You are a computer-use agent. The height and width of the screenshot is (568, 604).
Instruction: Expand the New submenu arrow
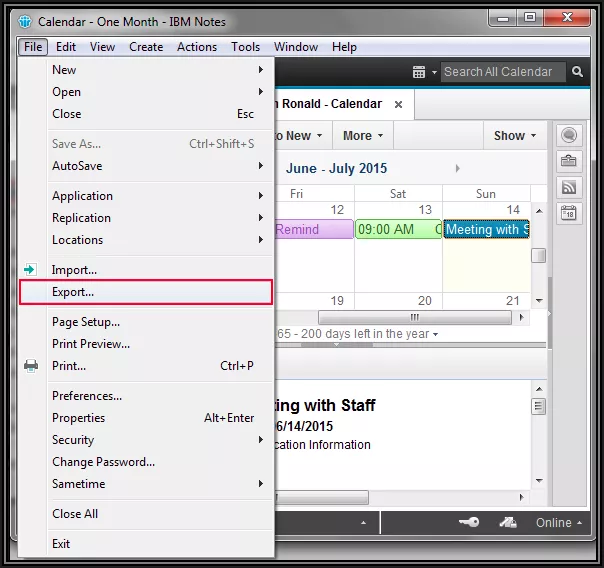click(261, 70)
